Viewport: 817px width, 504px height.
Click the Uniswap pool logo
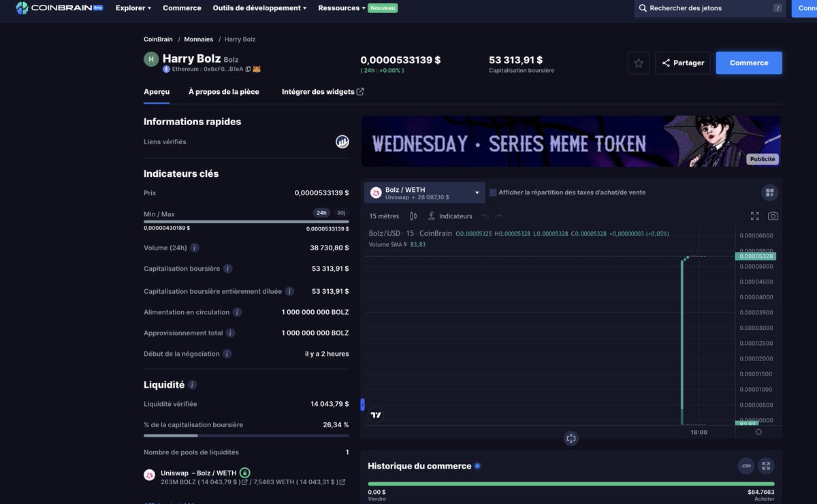coord(149,475)
